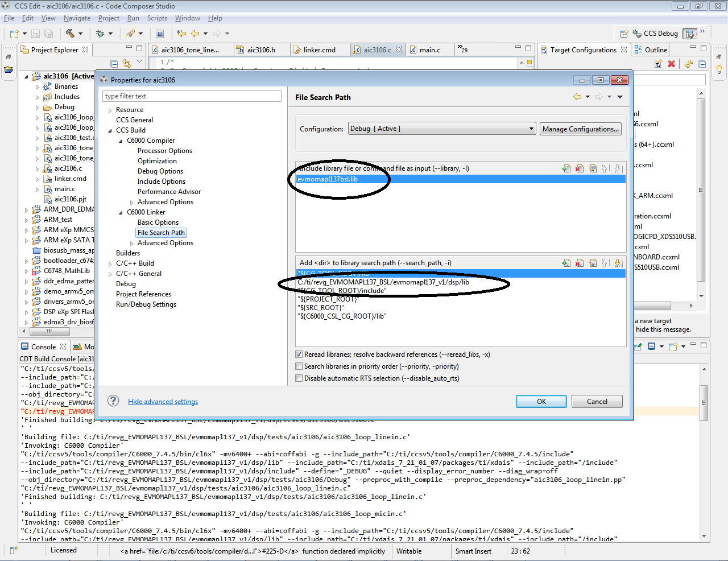The height and width of the screenshot is (561, 728).
Task: Select CCS General in the properties tree
Action: [134, 120]
